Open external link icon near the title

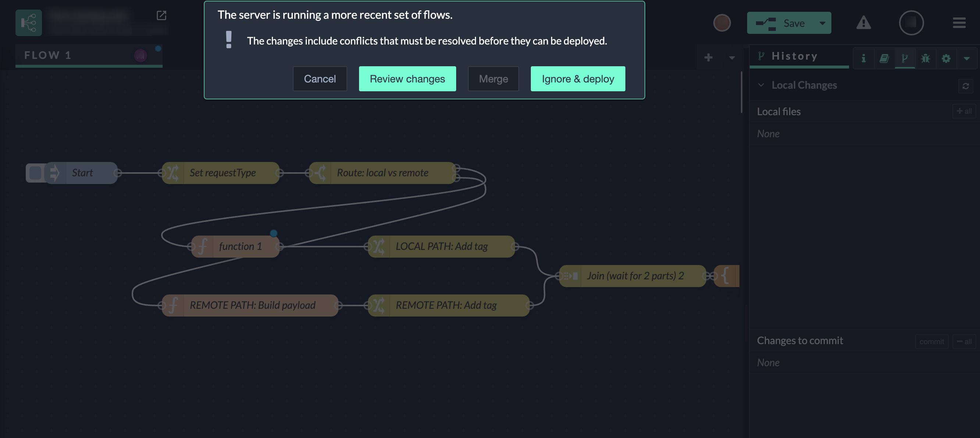(x=161, y=15)
